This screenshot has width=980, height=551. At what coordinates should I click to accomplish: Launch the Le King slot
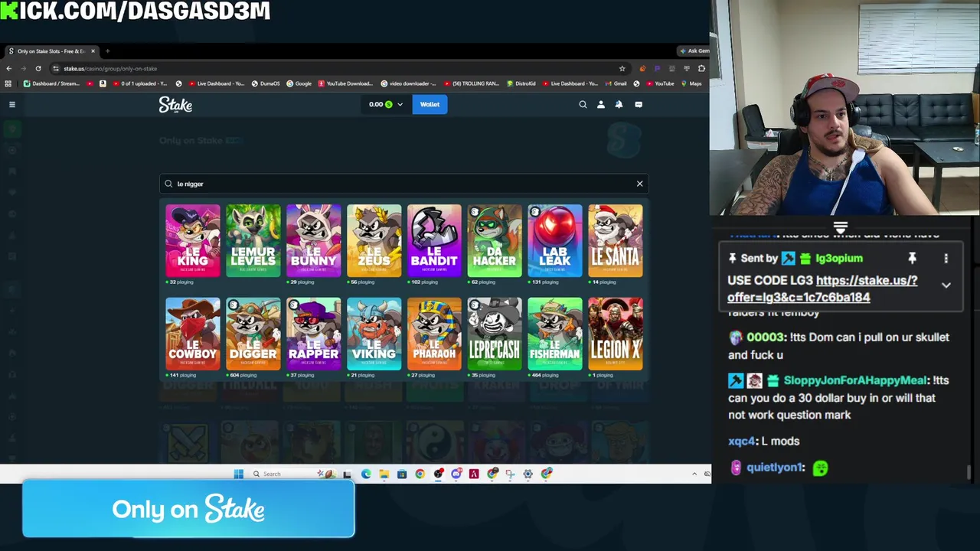point(193,240)
